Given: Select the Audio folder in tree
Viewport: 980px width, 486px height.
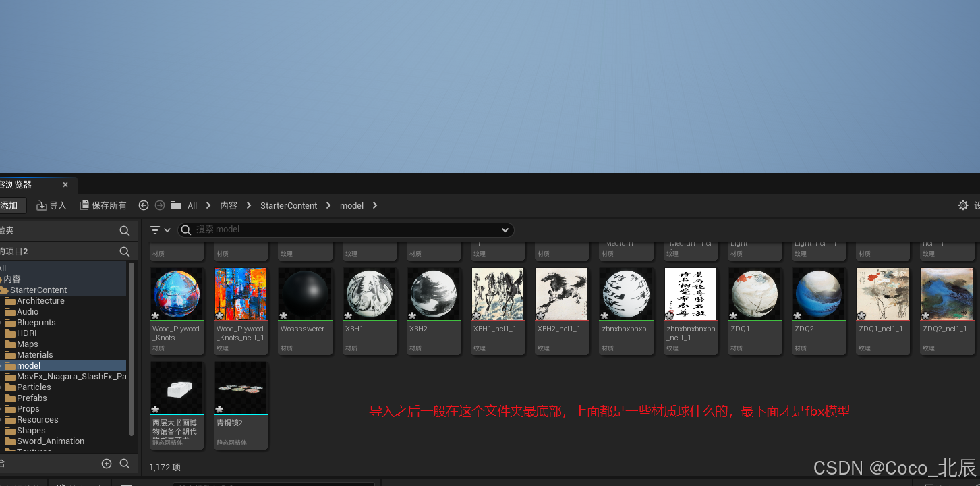Looking at the screenshot, I should click(28, 312).
